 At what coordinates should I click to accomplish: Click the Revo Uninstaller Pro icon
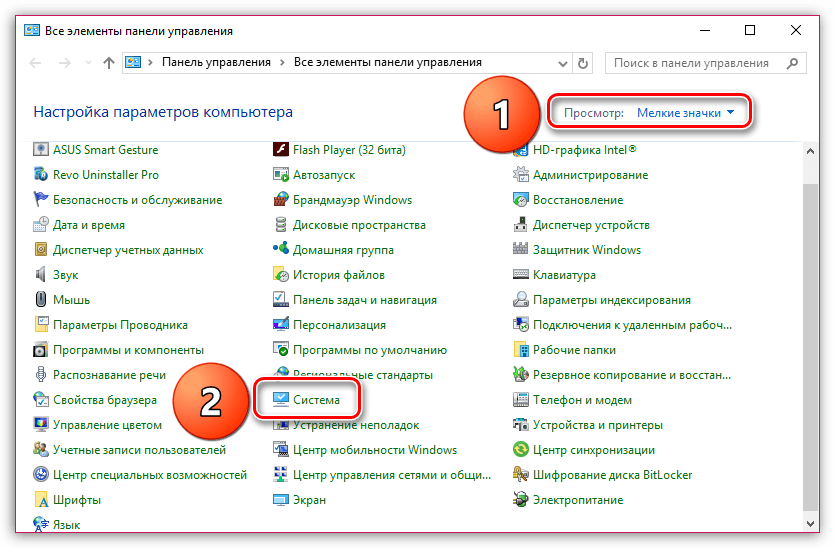point(41,175)
